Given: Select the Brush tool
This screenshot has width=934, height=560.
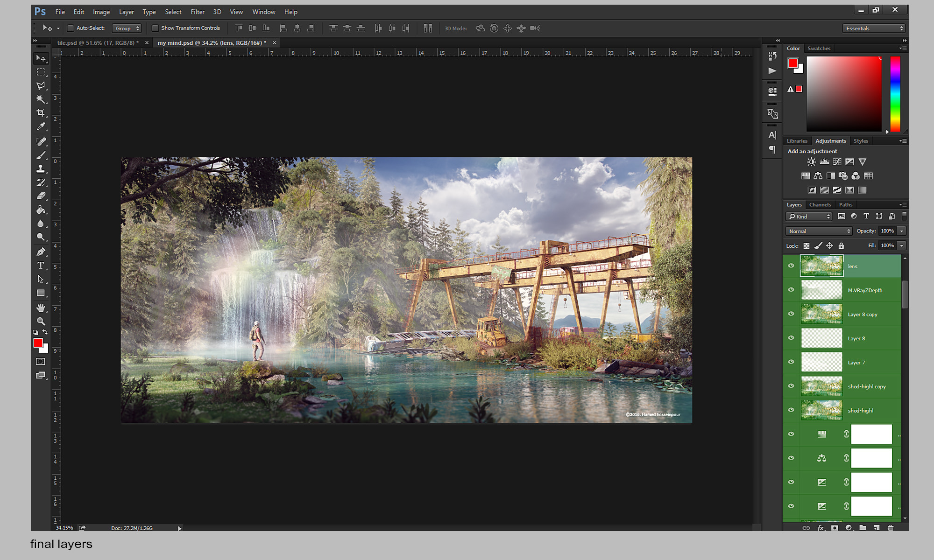Looking at the screenshot, I should (41, 155).
